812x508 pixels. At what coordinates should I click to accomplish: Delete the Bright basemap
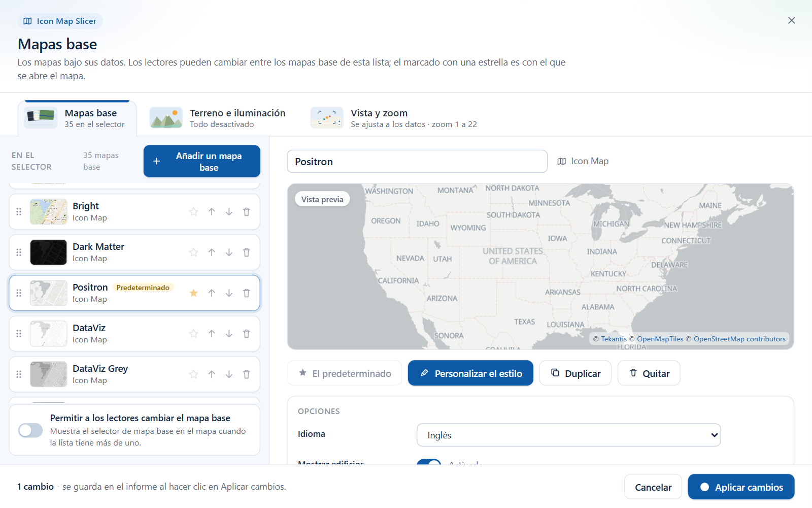point(246,212)
